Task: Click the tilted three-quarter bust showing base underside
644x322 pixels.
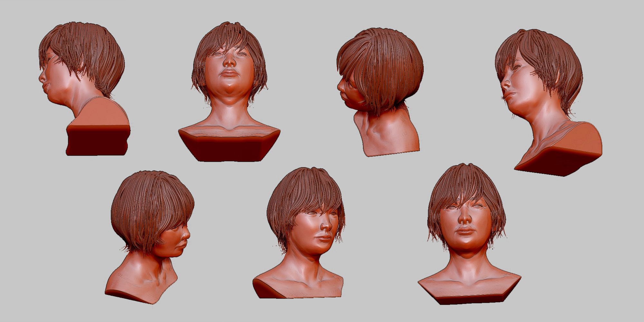Action: tap(548, 103)
